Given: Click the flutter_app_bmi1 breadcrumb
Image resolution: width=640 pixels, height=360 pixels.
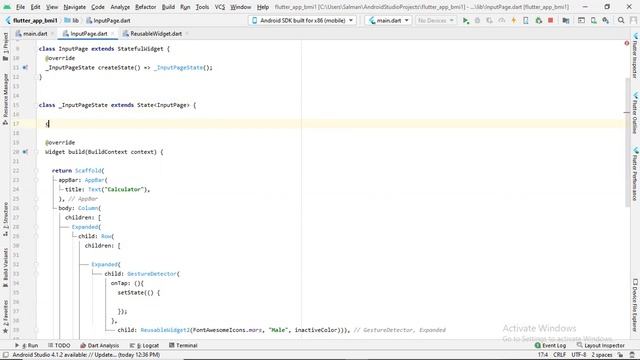Looking at the screenshot, I should click(31, 20).
